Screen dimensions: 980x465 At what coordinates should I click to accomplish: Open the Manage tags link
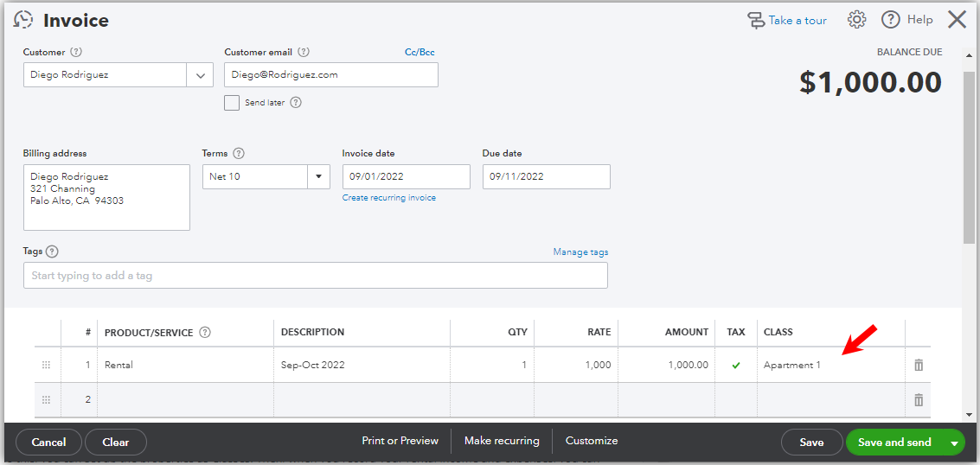pyautogui.click(x=580, y=252)
